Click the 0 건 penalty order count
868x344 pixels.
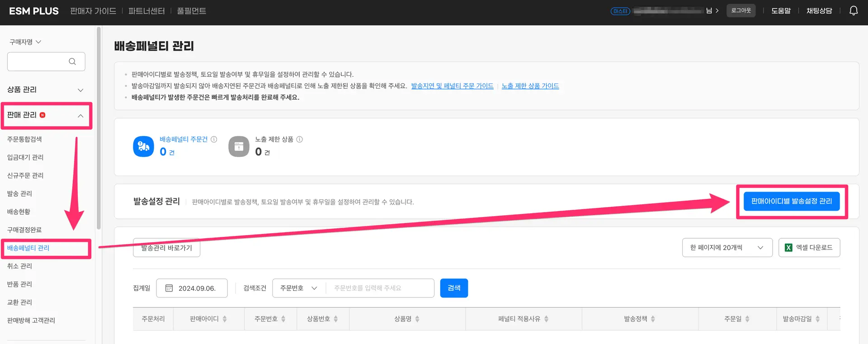tap(167, 152)
